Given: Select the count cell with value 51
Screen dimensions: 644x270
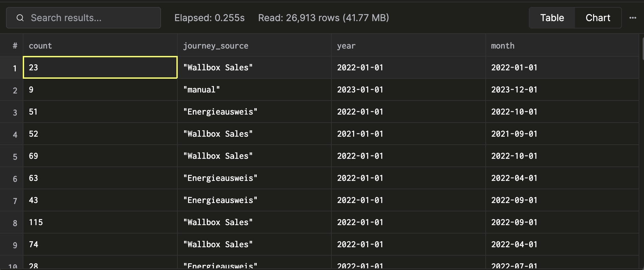Looking at the screenshot, I should [x=100, y=112].
